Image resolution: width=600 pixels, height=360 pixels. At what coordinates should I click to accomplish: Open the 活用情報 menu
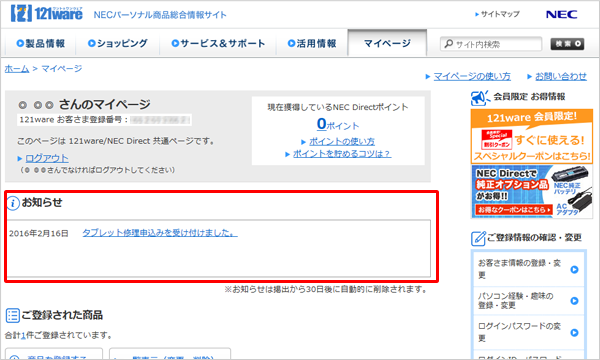coord(312,43)
